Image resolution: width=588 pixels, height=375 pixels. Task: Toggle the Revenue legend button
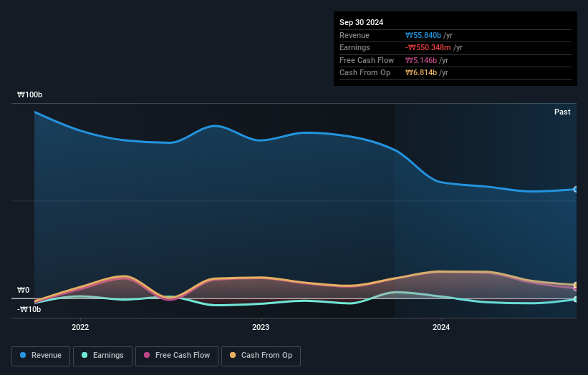click(41, 356)
